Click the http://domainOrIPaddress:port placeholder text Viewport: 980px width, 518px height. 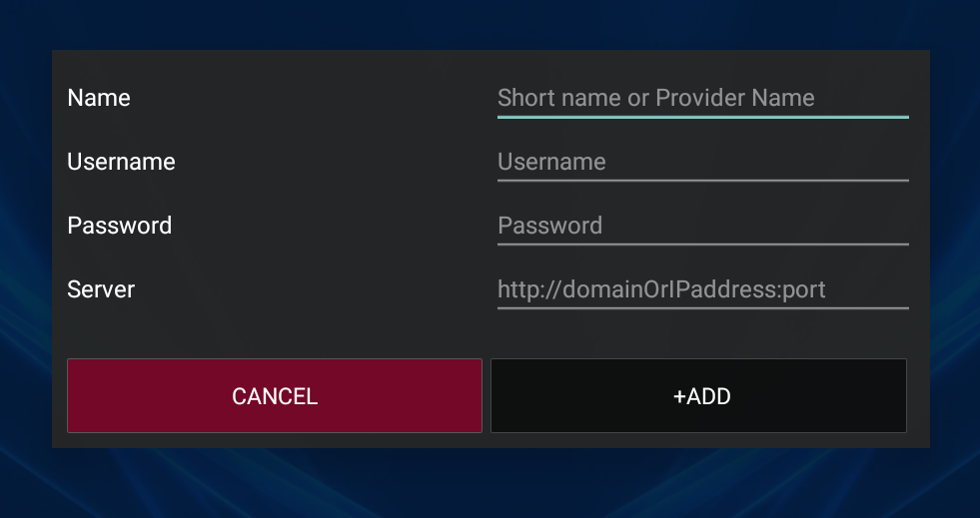coord(662,289)
